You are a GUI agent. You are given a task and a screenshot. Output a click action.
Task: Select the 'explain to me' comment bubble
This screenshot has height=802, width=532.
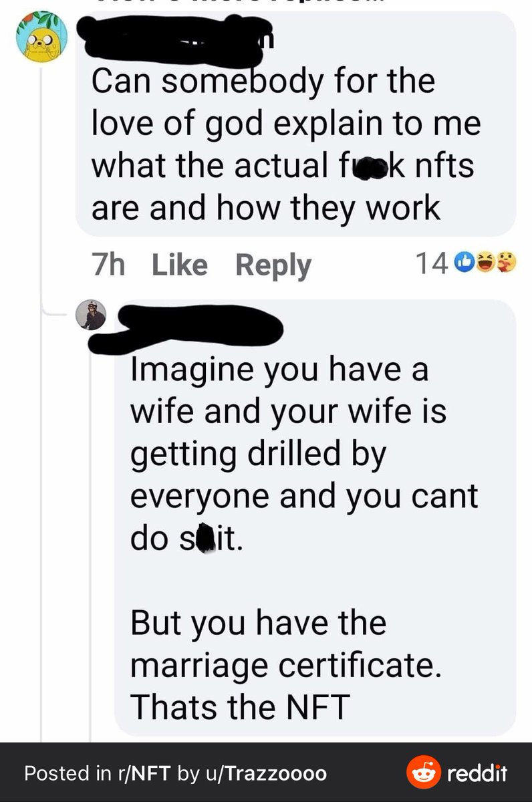tap(295, 123)
